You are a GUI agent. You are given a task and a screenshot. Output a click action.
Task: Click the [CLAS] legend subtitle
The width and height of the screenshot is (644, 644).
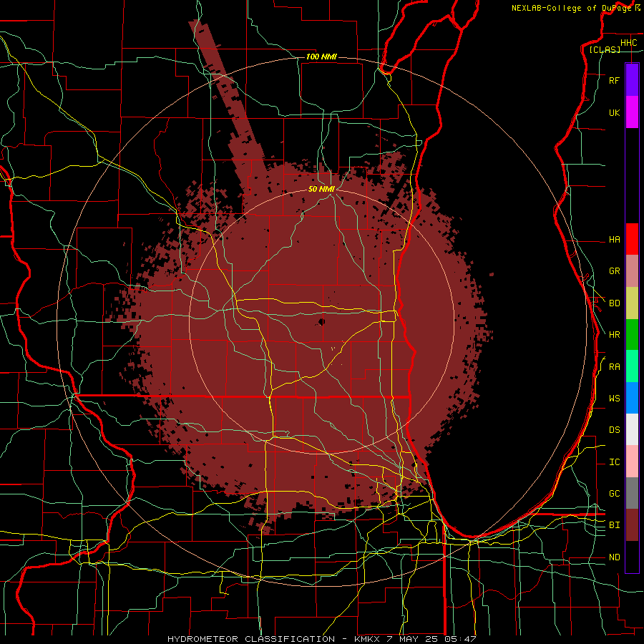(605, 49)
